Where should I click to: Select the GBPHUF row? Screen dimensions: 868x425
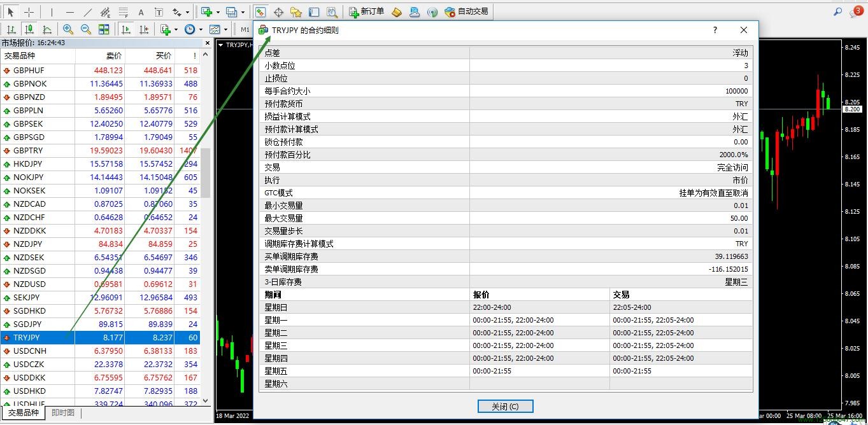click(x=101, y=71)
